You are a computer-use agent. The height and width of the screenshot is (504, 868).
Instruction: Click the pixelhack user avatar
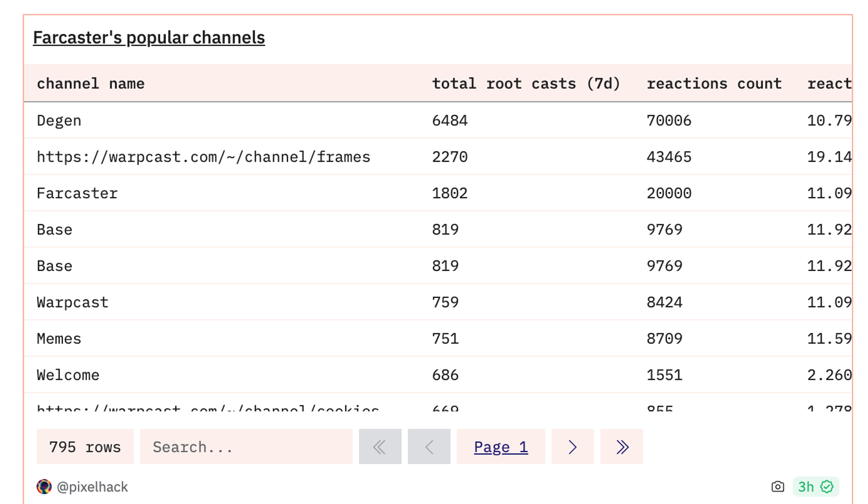tap(44, 487)
